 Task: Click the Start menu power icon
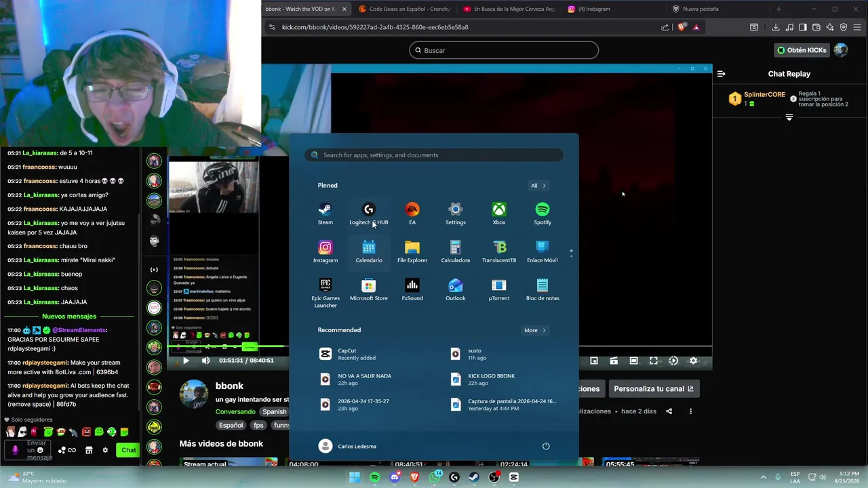coord(546,446)
